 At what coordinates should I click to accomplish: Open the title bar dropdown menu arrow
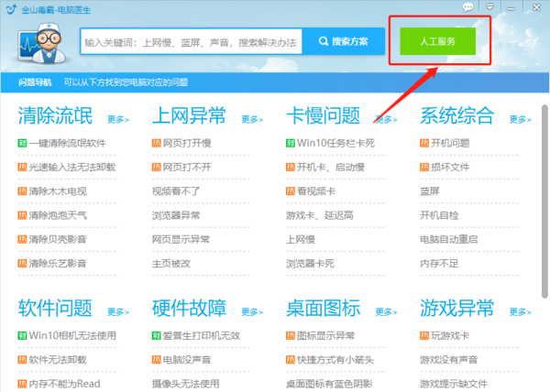click(x=492, y=7)
